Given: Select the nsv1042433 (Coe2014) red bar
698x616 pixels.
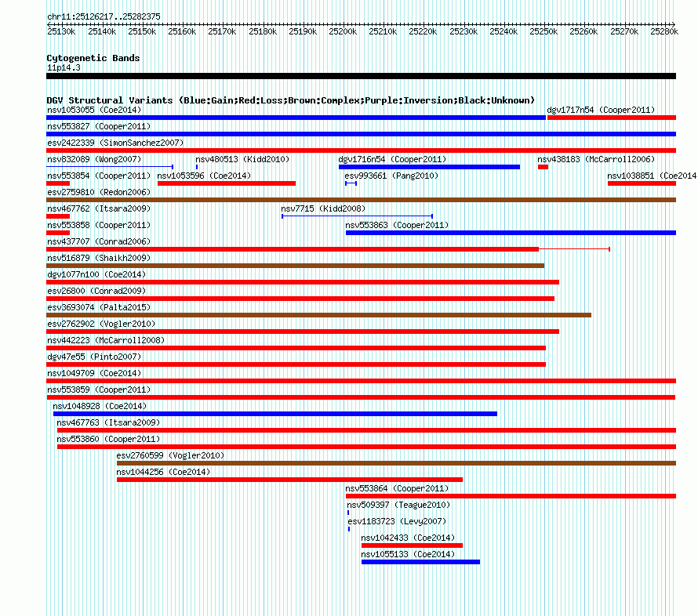Looking at the screenshot, I should click(413, 545).
